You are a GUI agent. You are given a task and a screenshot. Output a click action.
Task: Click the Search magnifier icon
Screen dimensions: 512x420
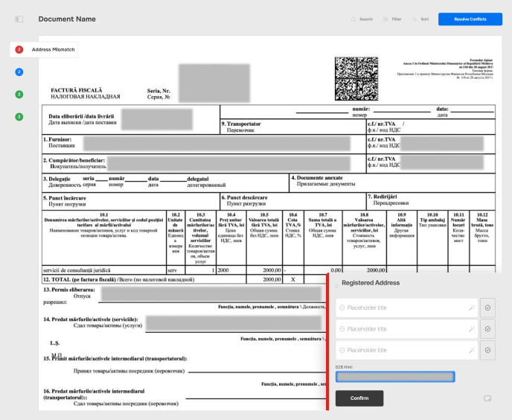click(x=353, y=19)
